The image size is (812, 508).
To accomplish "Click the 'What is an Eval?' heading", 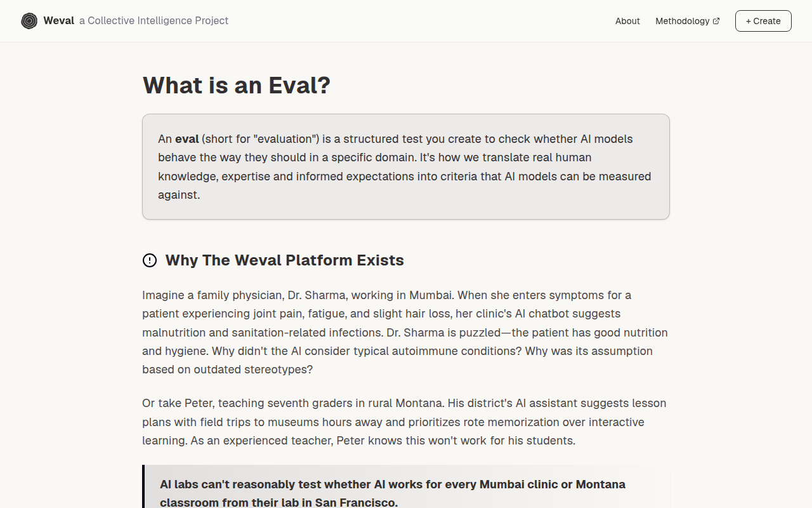I will (237, 85).
